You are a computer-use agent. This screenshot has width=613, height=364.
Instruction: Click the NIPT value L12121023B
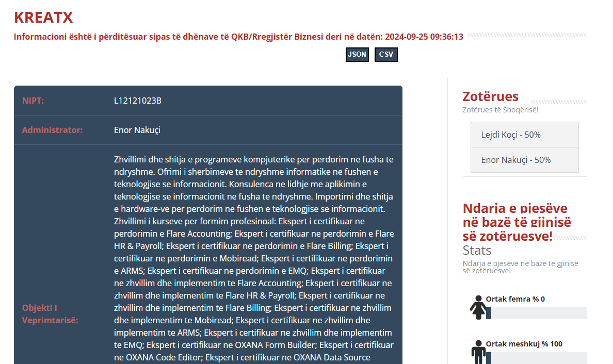pyautogui.click(x=138, y=101)
